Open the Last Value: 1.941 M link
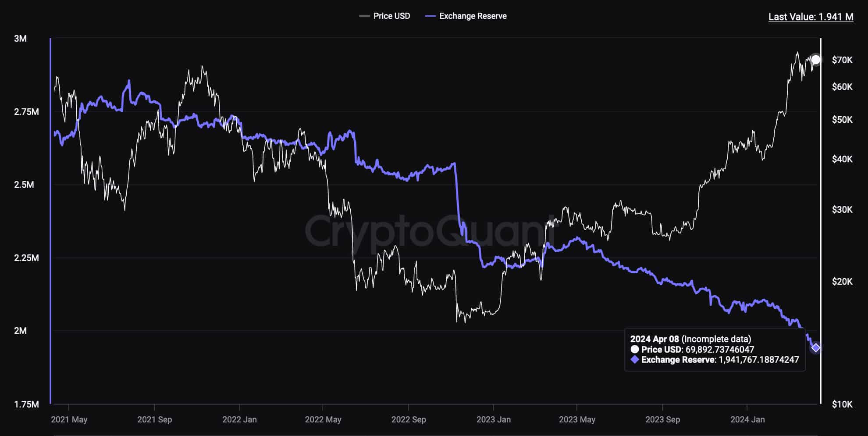 [x=811, y=17]
